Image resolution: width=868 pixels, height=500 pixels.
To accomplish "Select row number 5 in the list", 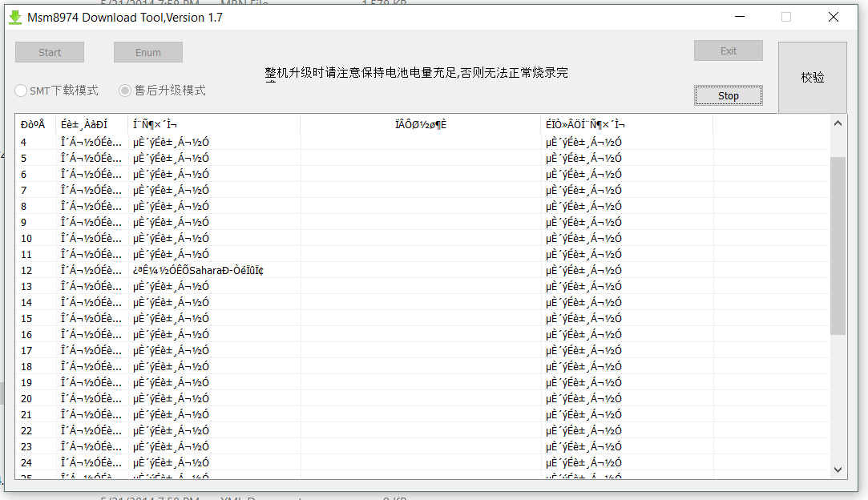I will pyautogui.click(x=422, y=159).
